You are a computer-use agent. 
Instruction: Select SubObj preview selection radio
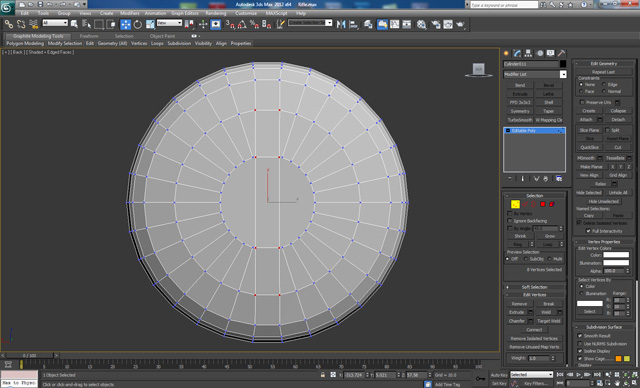pos(526,259)
